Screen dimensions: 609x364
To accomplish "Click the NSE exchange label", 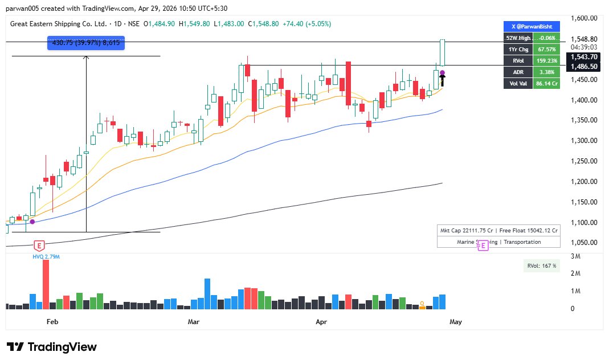I will click(x=134, y=24).
